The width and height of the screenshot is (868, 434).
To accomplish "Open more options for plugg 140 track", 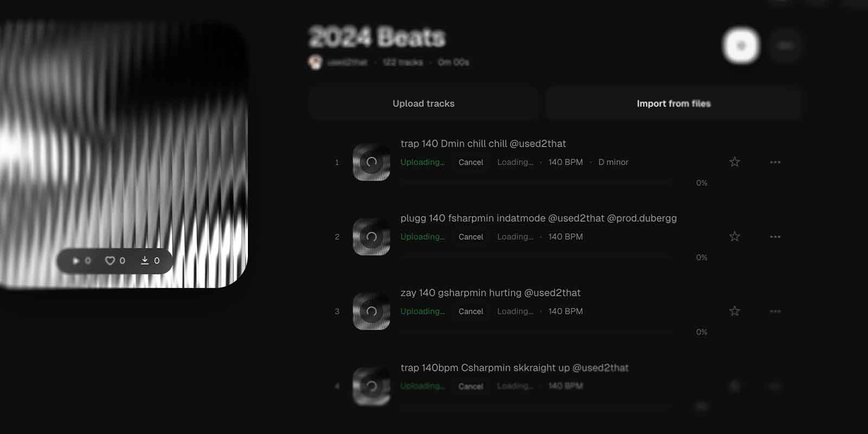I will [x=775, y=237].
